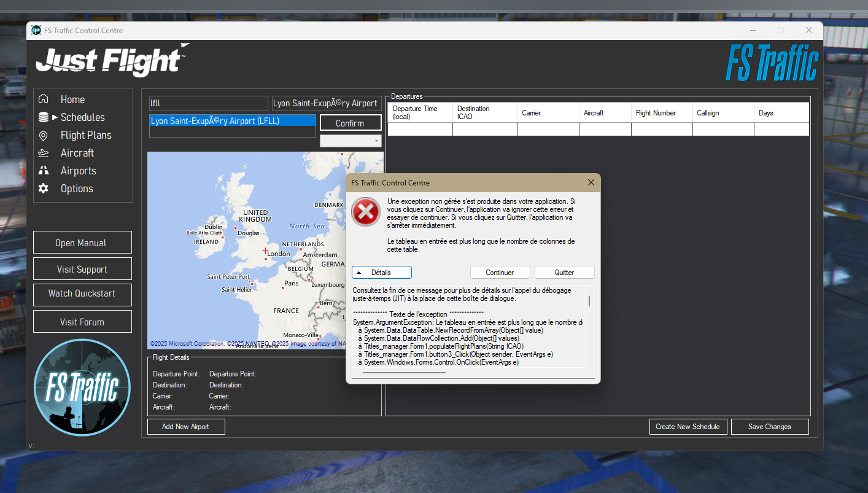Image resolution: width=868 pixels, height=493 pixels.
Task: Click Continuer in the error dialog
Action: 500,272
